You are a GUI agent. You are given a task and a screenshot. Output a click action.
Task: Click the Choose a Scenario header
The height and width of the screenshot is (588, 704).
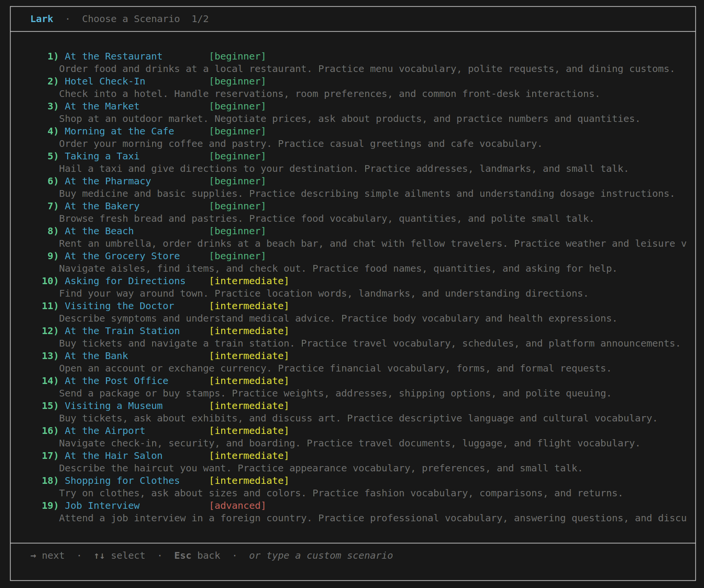point(131,19)
